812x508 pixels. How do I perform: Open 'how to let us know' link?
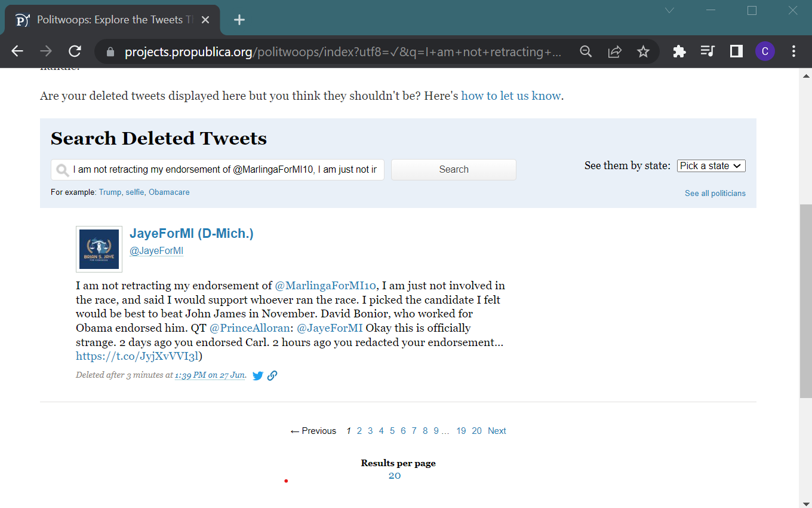(x=511, y=96)
